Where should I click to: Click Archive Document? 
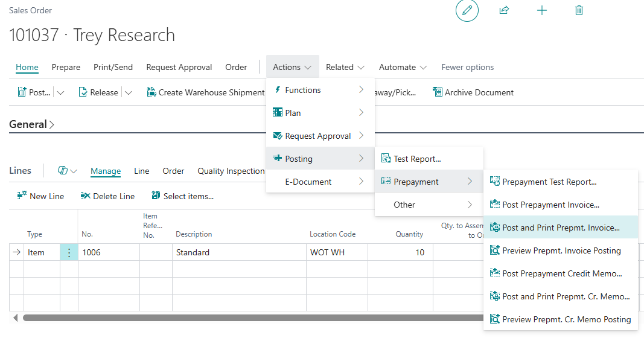tap(473, 92)
